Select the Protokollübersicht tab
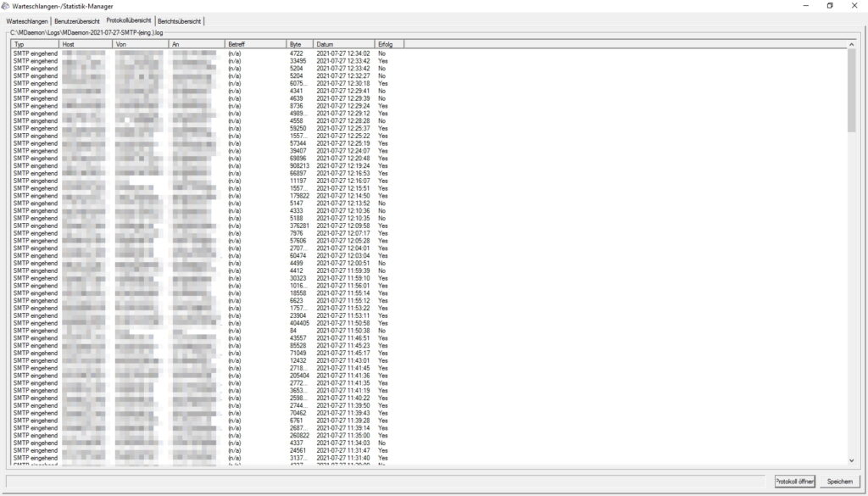 [x=129, y=20]
